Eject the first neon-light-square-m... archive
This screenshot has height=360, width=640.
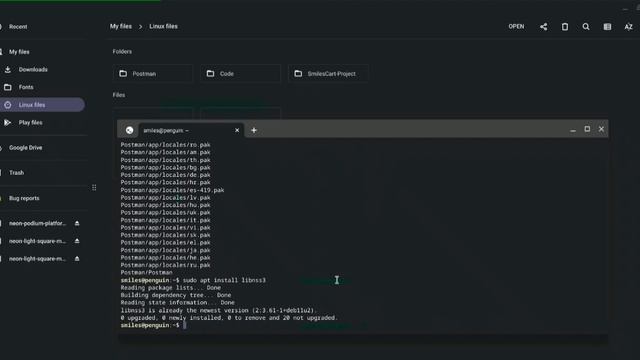pyautogui.click(x=77, y=241)
